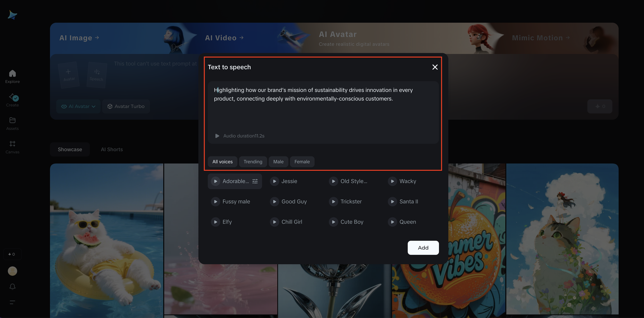The width and height of the screenshot is (644, 318).
Task: Open voice settings sliders for Adorable voice
Action: pos(255,181)
